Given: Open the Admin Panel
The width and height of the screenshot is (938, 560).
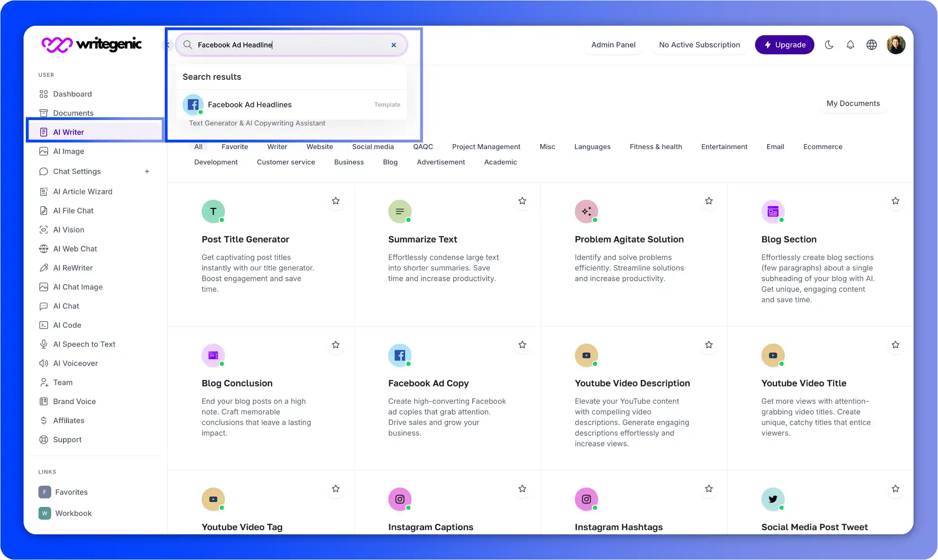Looking at the screenshot, I should [613, 44].
